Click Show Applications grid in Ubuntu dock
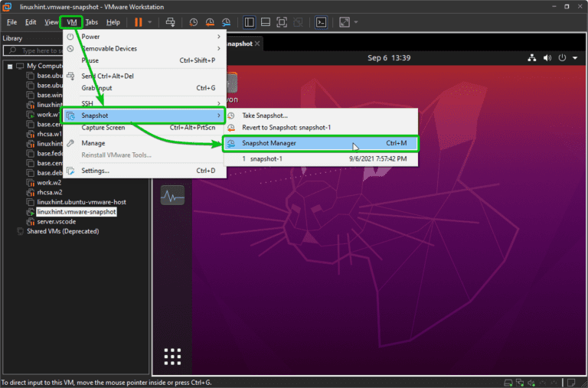Viewport: 588px width, 388px height. pyautogui.click(x=172, y=357)
